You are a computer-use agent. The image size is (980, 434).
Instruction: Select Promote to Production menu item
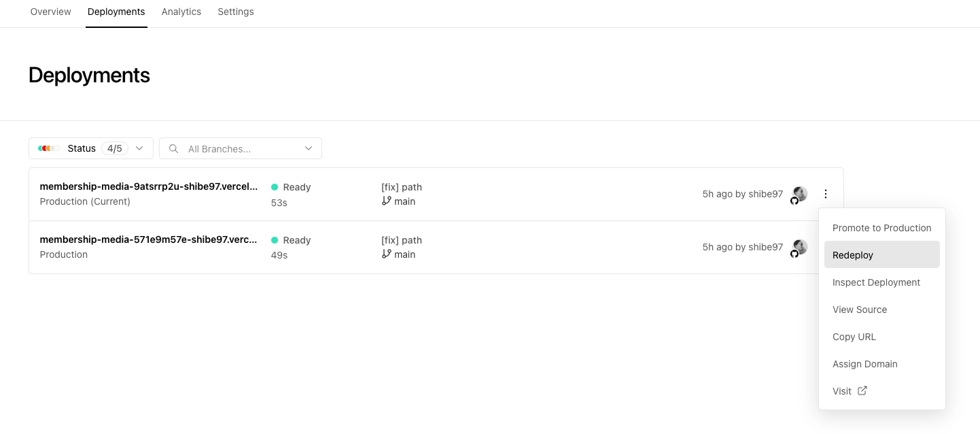[x=881, y=228]
